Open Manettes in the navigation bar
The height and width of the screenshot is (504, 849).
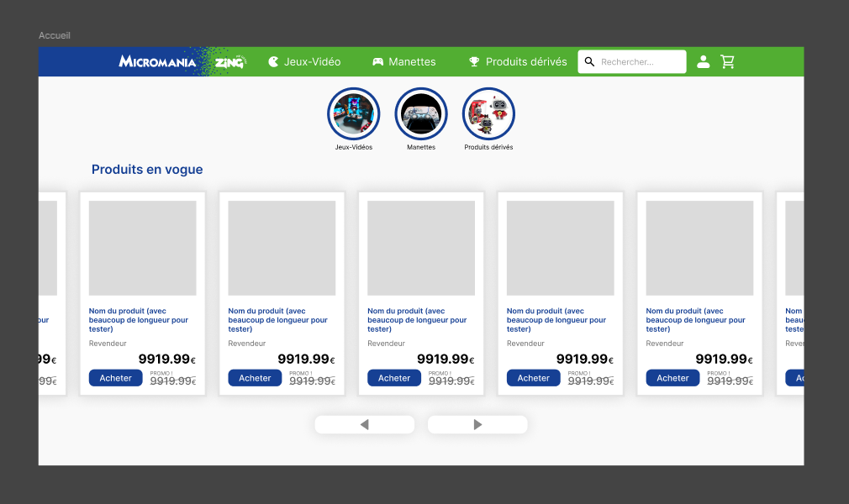(404, 62)
